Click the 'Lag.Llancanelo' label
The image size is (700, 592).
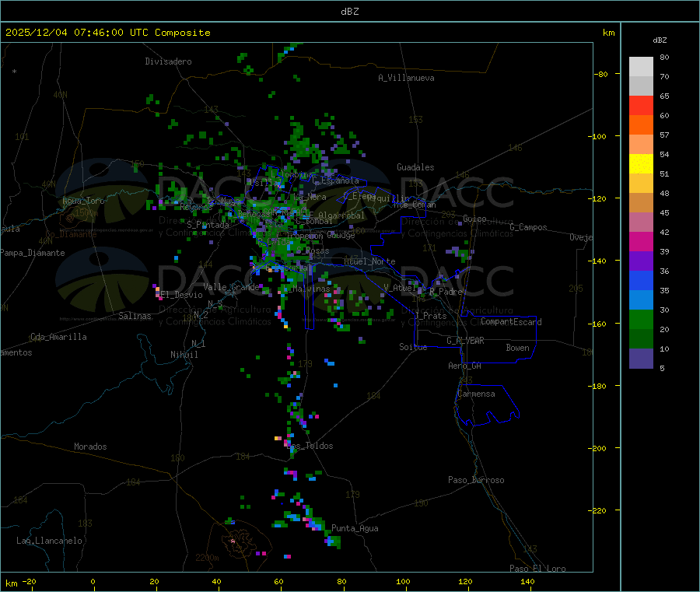(50, 541)
